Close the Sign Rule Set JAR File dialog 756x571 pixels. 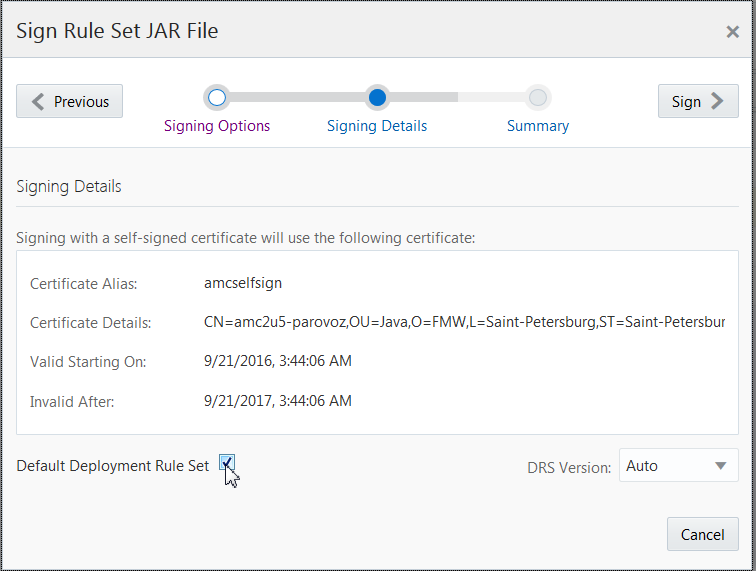pyautogui.click(x=732, y=32)
